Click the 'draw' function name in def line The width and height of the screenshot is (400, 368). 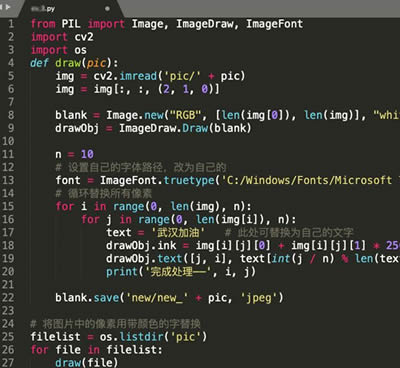click(x=68, y=63)
